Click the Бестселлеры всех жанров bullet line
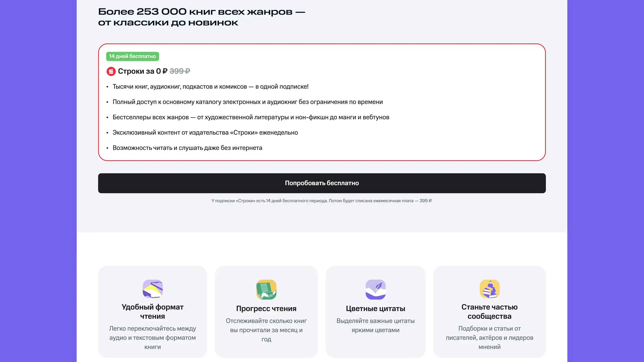 coord(251,117)
